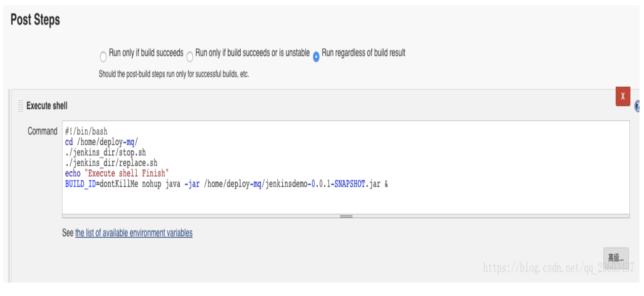The width and height of the screenshot is (644, 296).
Task: Click empty area at bottom of Command textarea
Action: pyautogui.click(x=346, y=202)
